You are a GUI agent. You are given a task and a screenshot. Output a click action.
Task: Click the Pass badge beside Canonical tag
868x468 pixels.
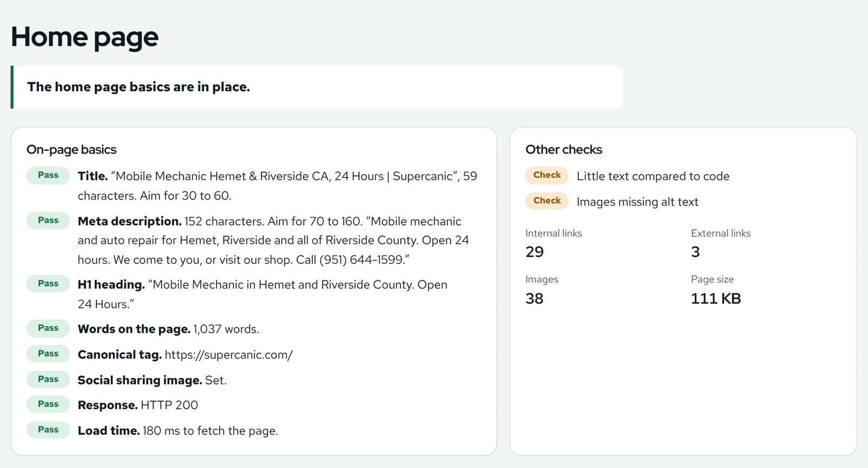click(x=48, y=354)
